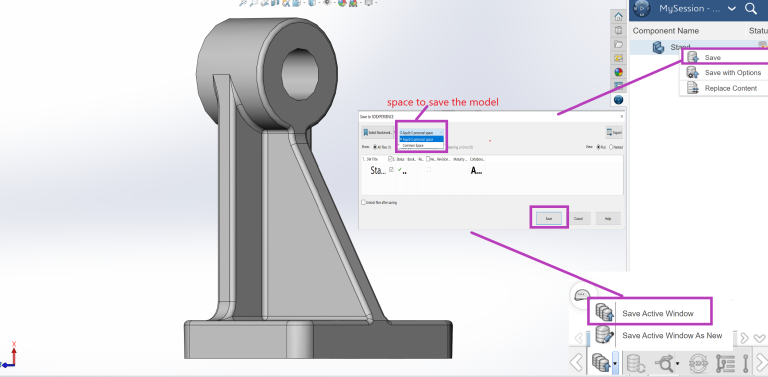Click the assistant helmet icon above the toolbar

[581, 295]
